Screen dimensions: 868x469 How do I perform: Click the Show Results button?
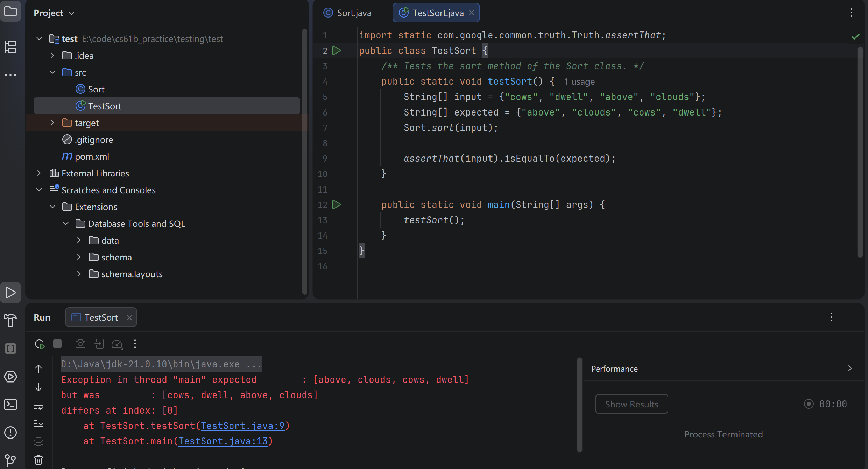631,404
